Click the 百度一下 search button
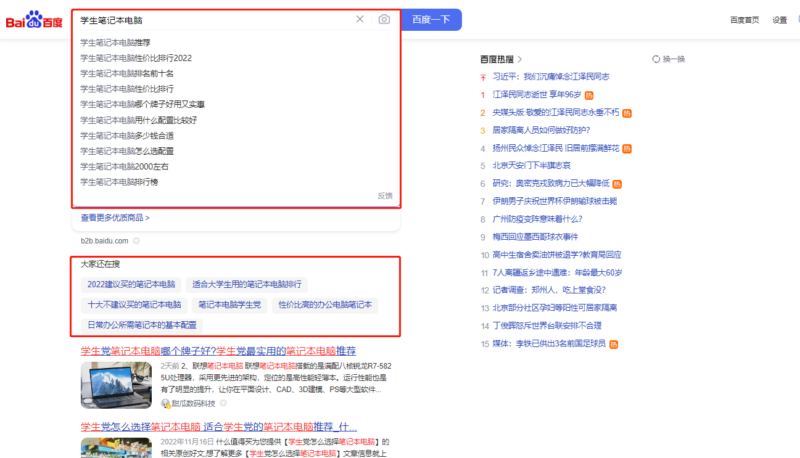The width and height of the screenshot is (800, 458). coord(431,19)
